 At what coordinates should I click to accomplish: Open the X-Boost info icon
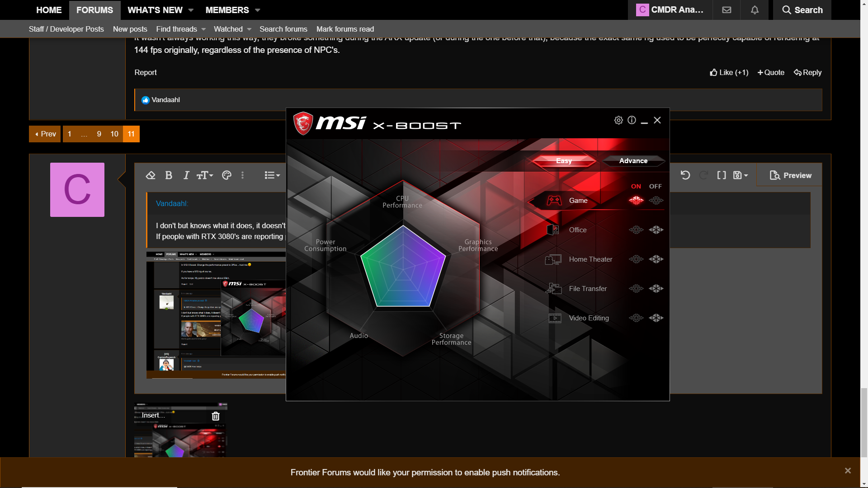(632, 120)
